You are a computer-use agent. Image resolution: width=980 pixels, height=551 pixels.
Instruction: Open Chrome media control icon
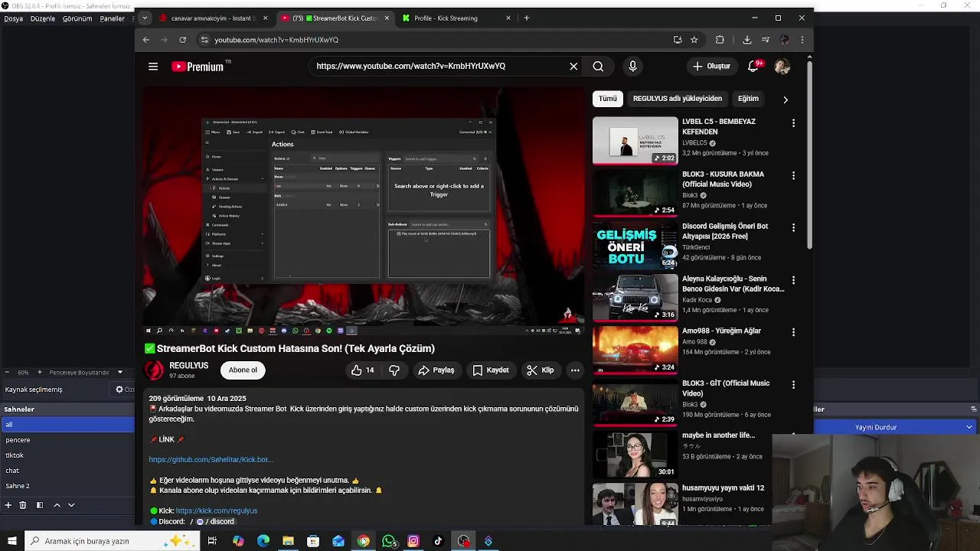pos(765,40)
